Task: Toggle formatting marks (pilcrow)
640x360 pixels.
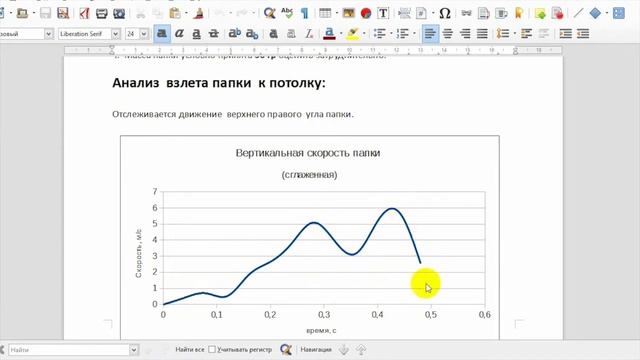Action: click(304, 13)
